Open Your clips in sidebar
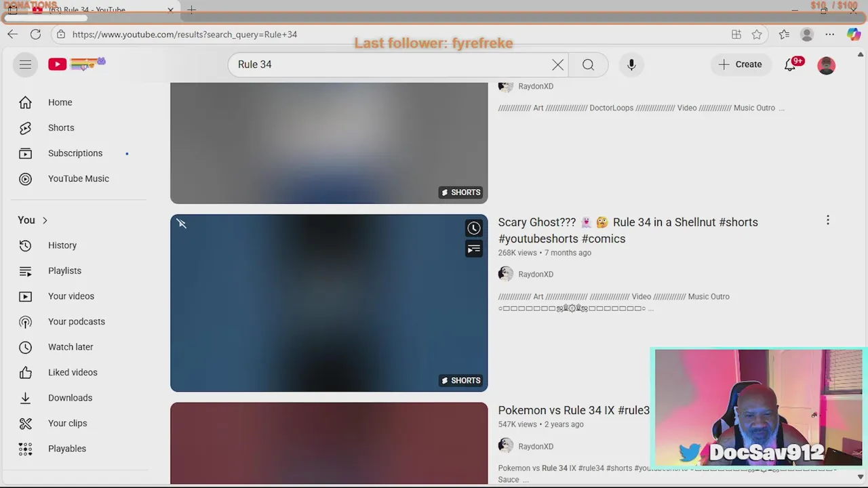868x488 pixels. [x=79, y=423]
